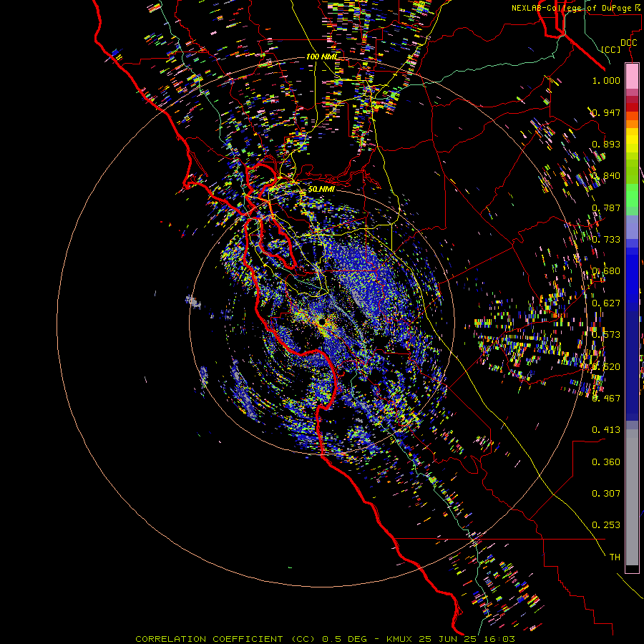Click the 1.000 value on the legend
The height and width of the screenshot is (644, 644).
tap(606, 80)
